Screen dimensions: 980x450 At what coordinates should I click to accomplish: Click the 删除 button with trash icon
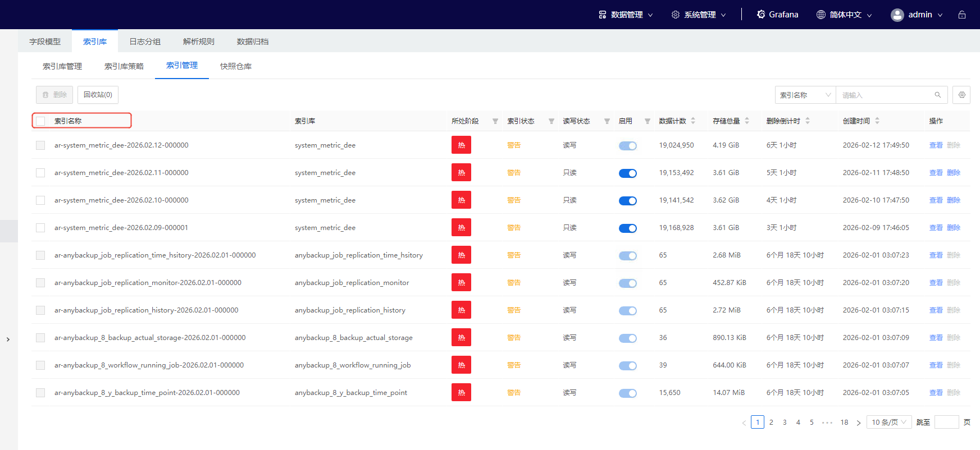[x=54, y=95]
